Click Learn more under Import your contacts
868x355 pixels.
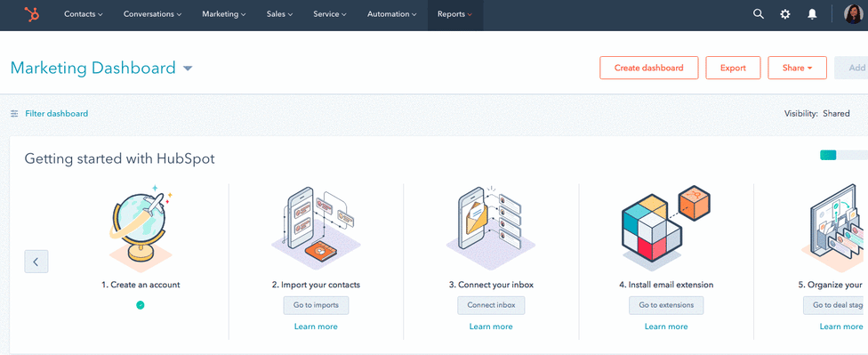[x=316, y=327]
